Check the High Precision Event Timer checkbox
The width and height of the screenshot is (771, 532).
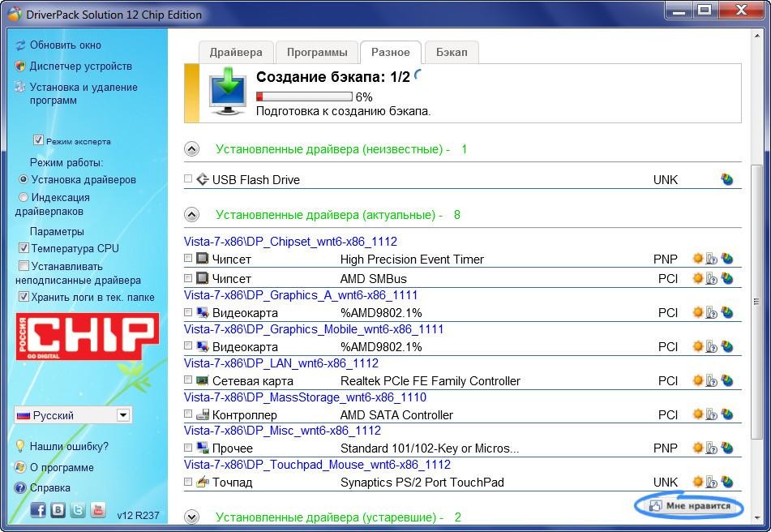188,258
